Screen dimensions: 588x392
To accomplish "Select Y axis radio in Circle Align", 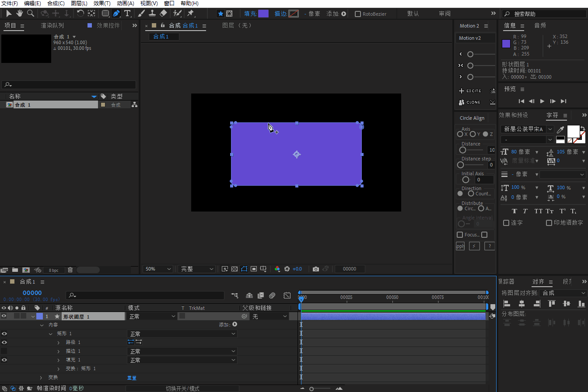I will pos(473,134).
